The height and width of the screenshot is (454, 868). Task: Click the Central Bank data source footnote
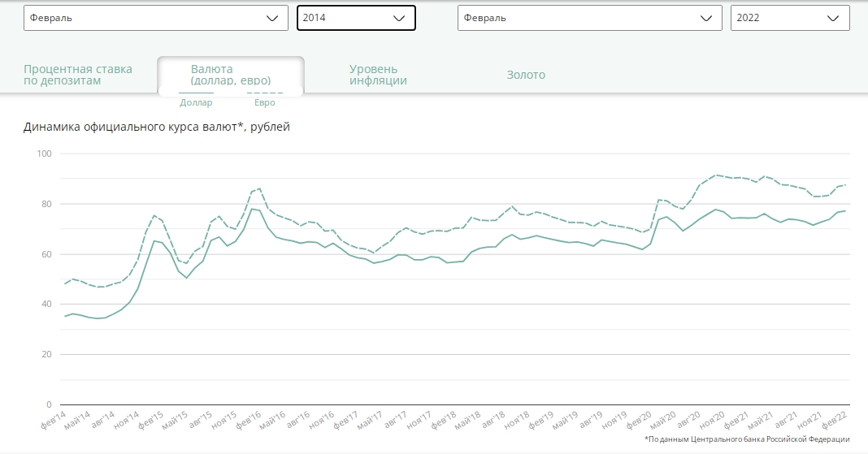[x=747, y=439]
